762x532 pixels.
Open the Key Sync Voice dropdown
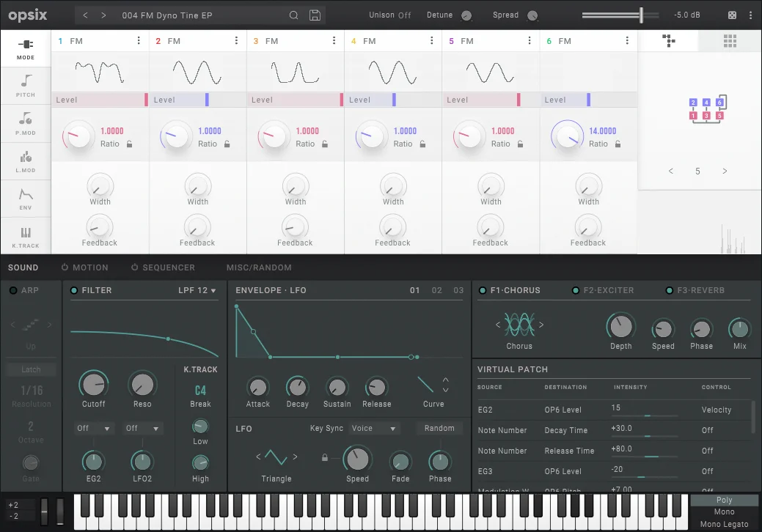coord(373,429)
